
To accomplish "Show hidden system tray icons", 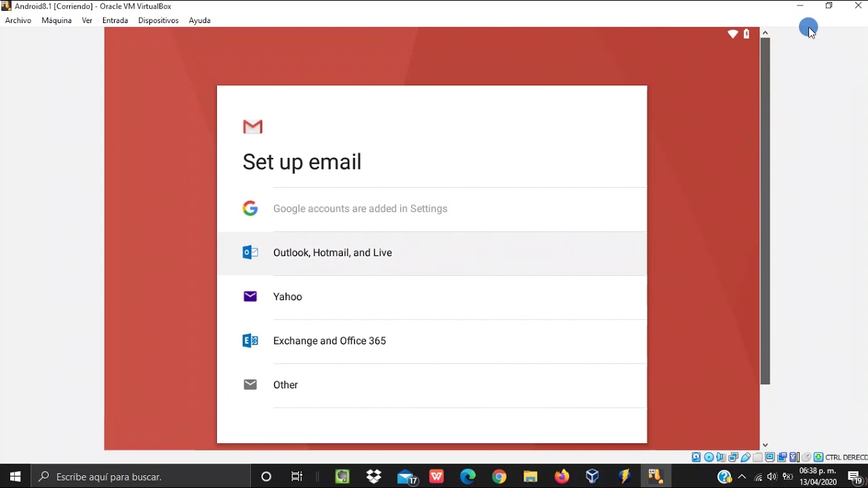I will [x=742, y=477].
